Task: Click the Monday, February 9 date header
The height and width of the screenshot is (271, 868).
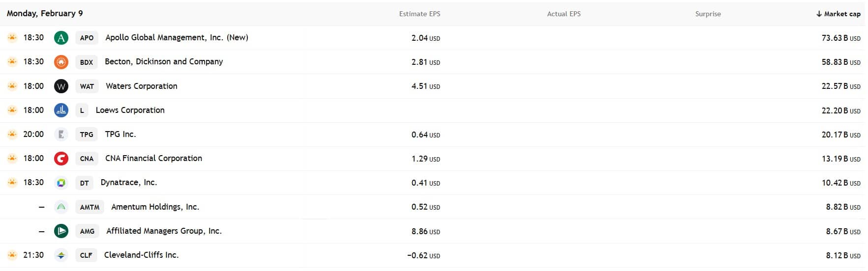Action: pyautogui.click(x=45, y=13)
